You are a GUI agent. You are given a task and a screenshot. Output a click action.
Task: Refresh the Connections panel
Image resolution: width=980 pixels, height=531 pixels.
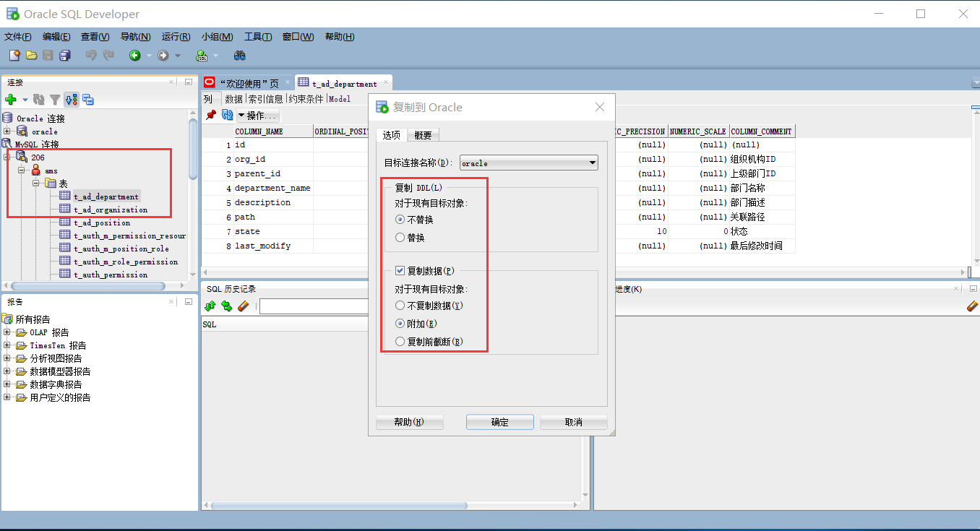click(39, 100)
